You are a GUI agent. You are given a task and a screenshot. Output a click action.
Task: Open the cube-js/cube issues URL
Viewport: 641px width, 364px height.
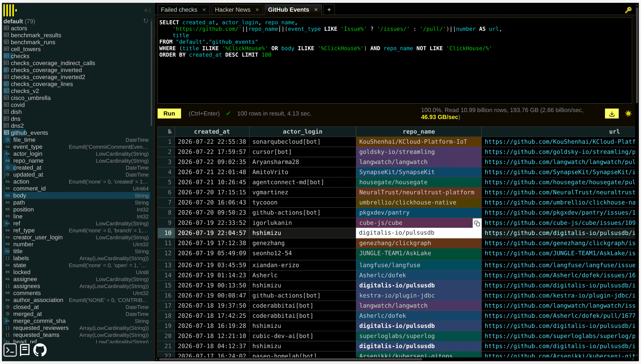pyautogui.click(x=560, y=223)
